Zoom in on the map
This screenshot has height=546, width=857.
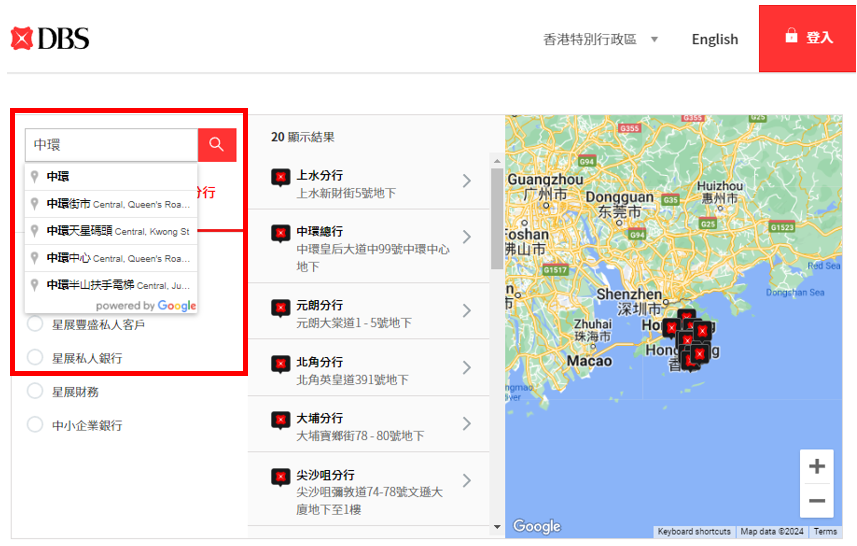tap(816, 467)
